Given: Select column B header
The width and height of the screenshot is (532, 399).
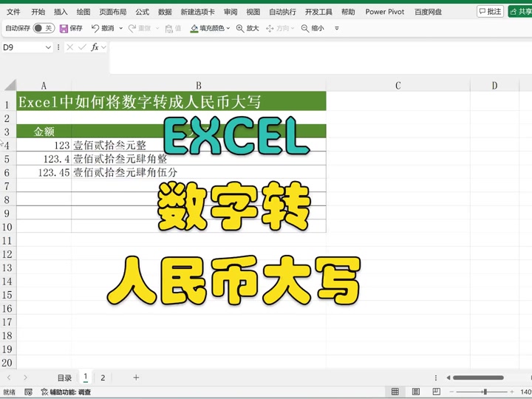Looking at the screenshot, I should [x=199, y=86].
